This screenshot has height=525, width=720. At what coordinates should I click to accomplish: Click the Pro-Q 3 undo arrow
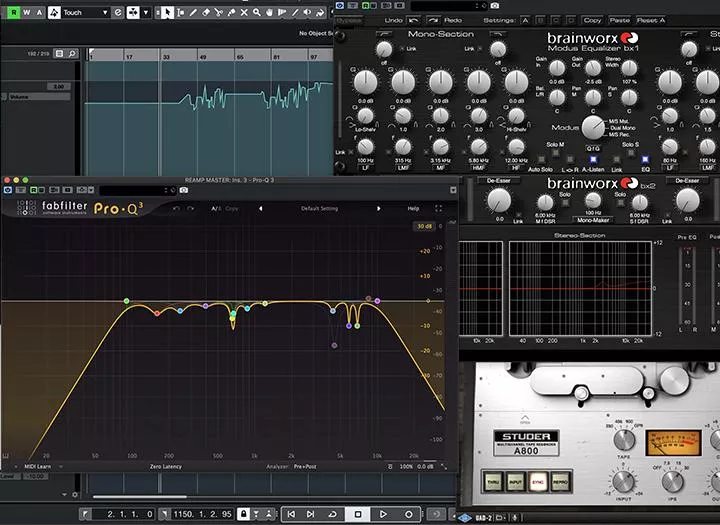176,209
